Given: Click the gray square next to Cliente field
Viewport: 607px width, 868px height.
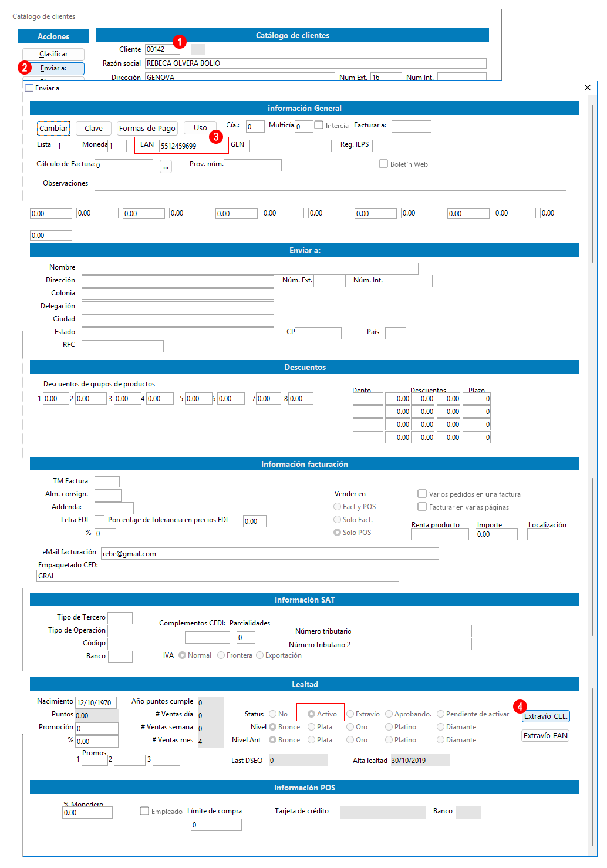Looking at the screenshot, I should (x=198, y=49).
